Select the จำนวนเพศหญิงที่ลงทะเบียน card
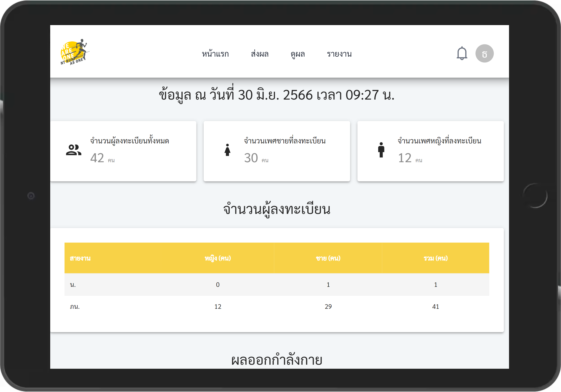This screenshot has width=561, height=392. pos(430,151)
